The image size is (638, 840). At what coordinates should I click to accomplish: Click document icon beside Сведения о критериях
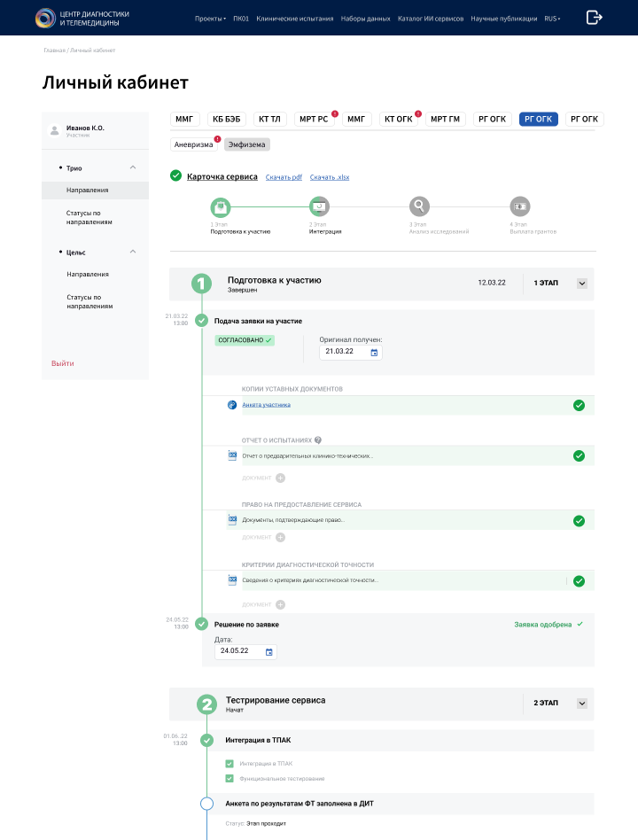[x=232, y=580]
